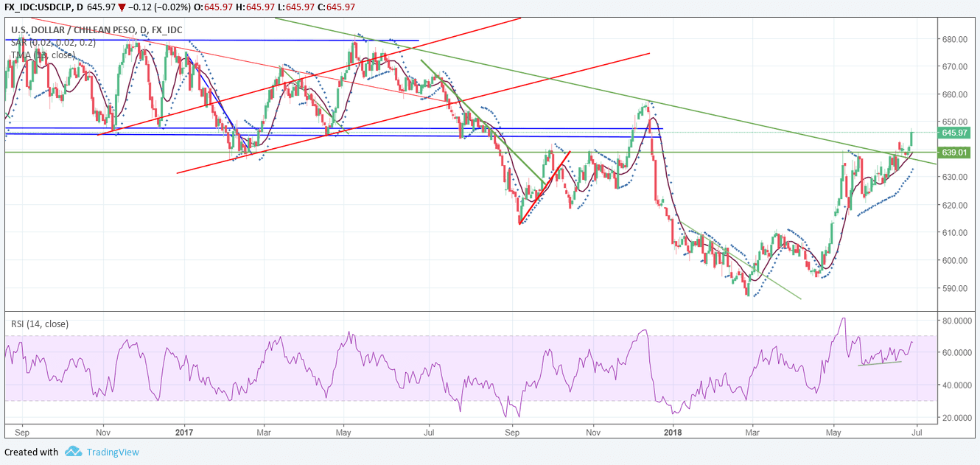
Task: Click the TradingView cloud logo icon
Action: [x=72, y=451]
